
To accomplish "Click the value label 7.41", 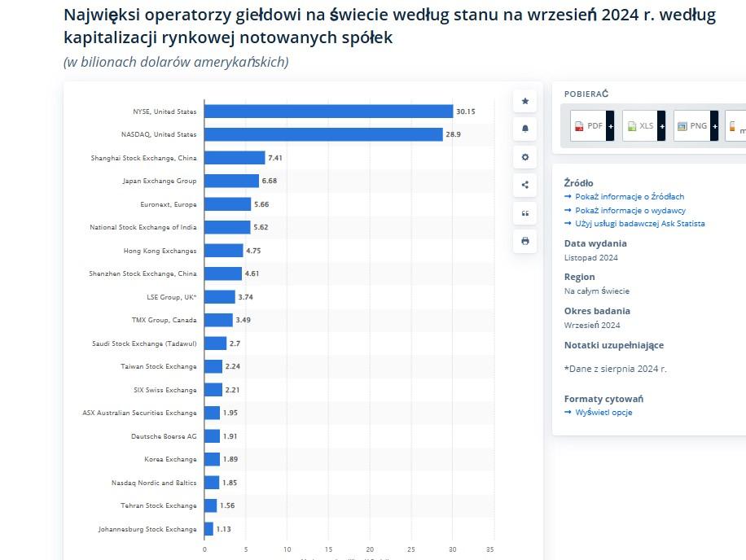I will click(275, 158).
